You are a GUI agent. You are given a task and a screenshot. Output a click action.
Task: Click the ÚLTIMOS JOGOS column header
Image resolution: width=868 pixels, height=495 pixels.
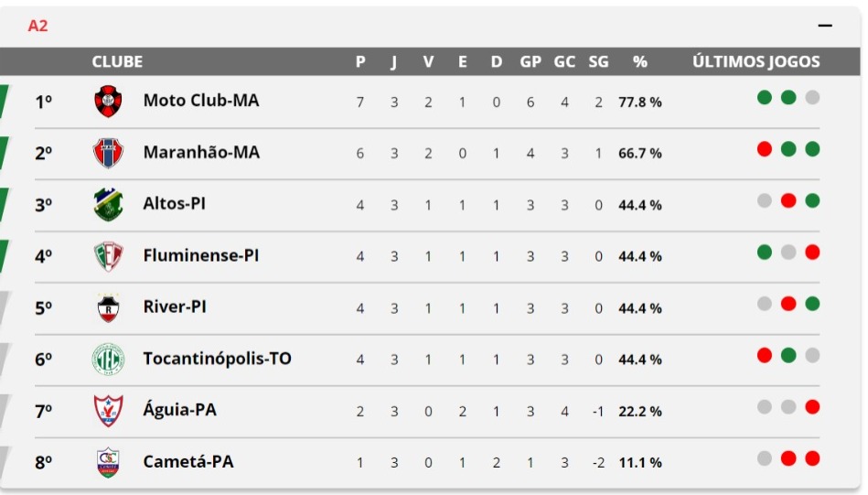[756, 61]
